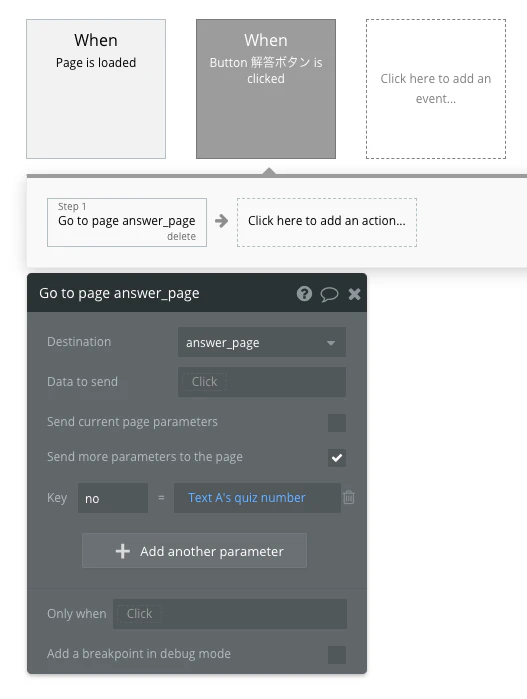Click the 'Add a breakpoint in debug mode' label
The width and height of the screenshot is (527, 699).
click(x=139, y=654)
